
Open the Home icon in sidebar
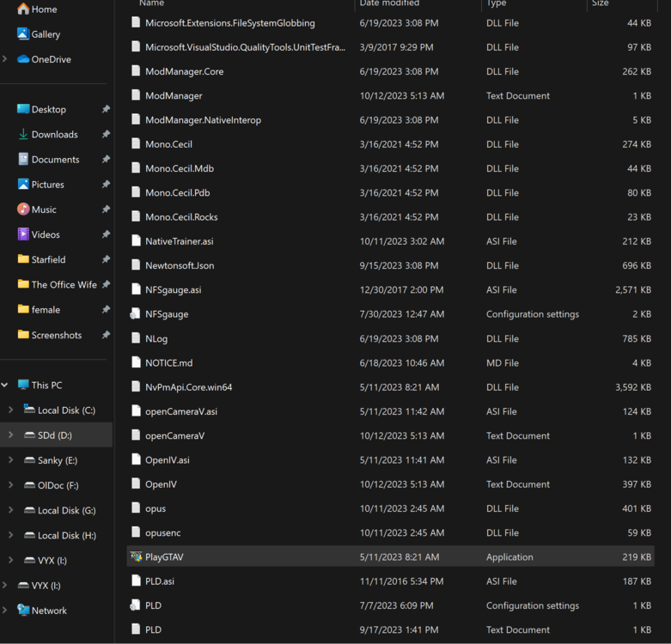[23, 9]
